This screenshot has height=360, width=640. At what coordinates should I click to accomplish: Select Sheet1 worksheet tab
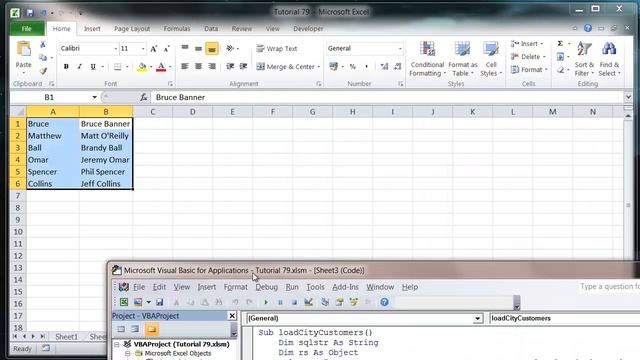pos(67,337)
